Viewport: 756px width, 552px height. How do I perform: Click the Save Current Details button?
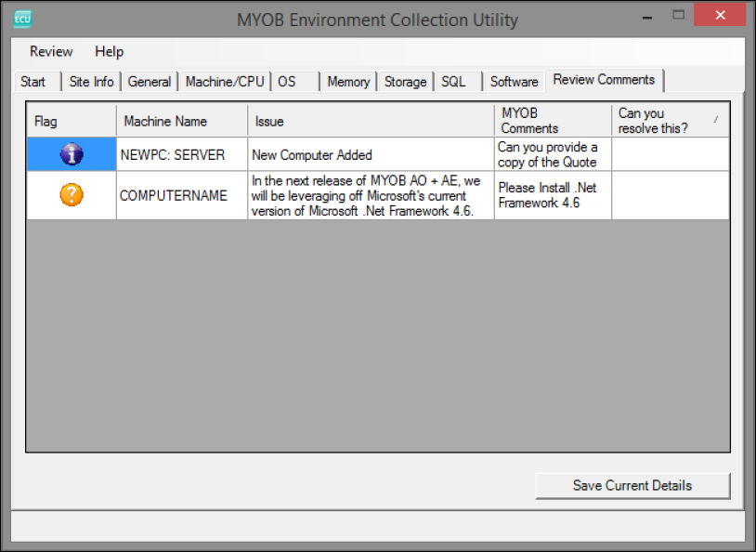pos(632,485)
